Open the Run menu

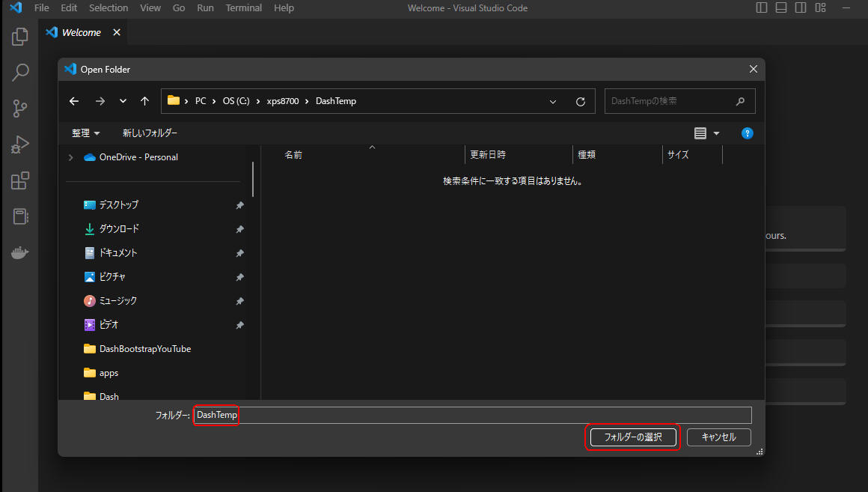pyautogui.click(x=205, y=7)
